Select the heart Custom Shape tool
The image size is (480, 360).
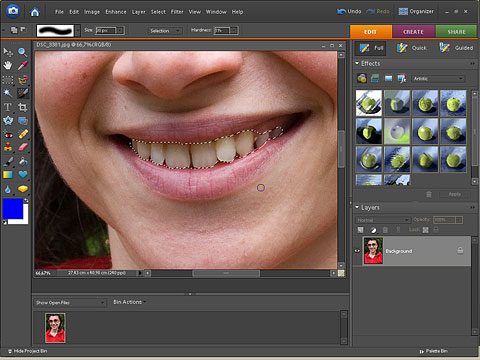22,174
